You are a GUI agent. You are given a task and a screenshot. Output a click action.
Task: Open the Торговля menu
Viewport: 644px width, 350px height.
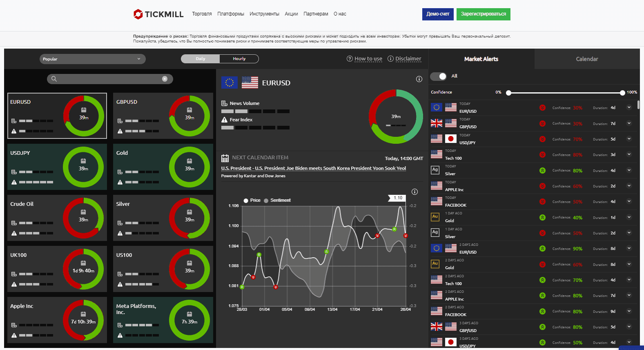point(202,14)
